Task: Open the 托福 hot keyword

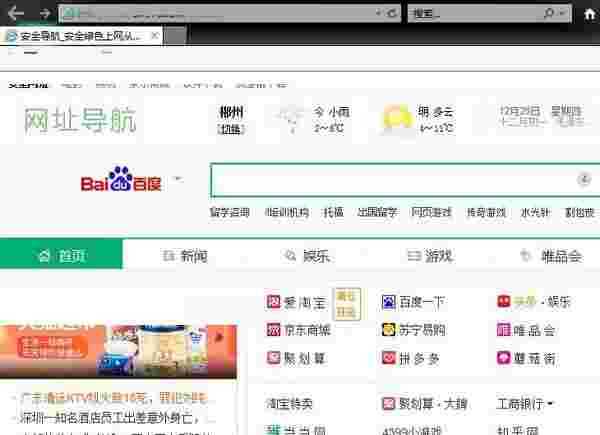Action: pos(334,212)
